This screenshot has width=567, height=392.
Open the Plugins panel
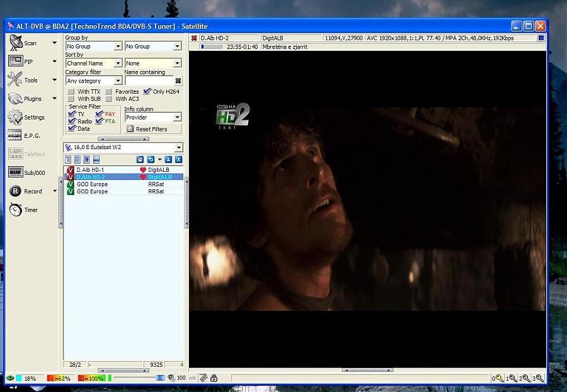tap(16, 98)
